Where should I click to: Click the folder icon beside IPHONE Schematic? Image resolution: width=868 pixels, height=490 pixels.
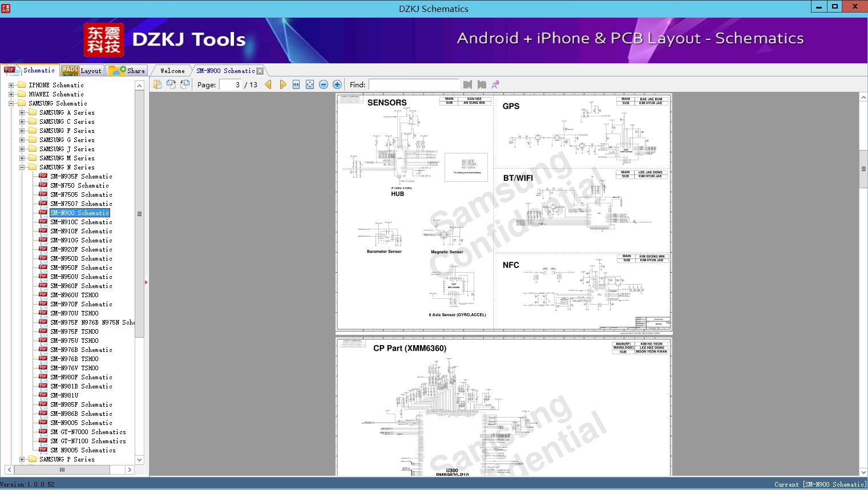pos(22,85)
